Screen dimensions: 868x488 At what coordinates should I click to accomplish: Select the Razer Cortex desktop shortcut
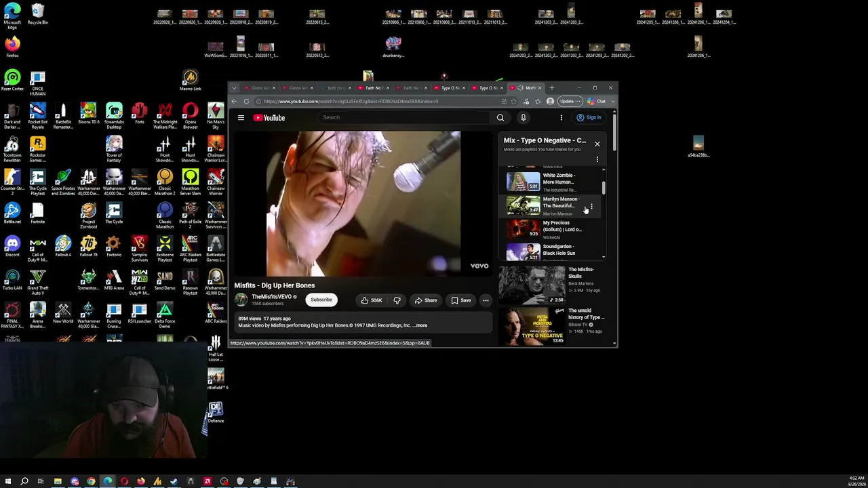tap(12, 81)
